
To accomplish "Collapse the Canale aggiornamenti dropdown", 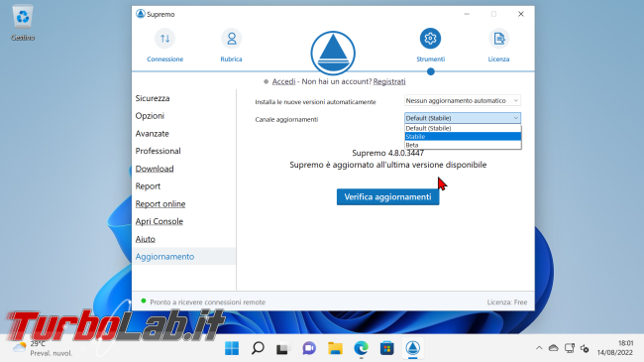I will click(x=463, y=118).
